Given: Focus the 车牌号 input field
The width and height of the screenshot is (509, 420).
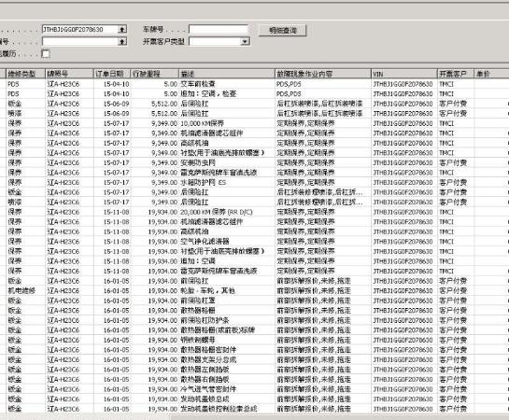Looking at the screenshot, I should (x=219, y=29).
